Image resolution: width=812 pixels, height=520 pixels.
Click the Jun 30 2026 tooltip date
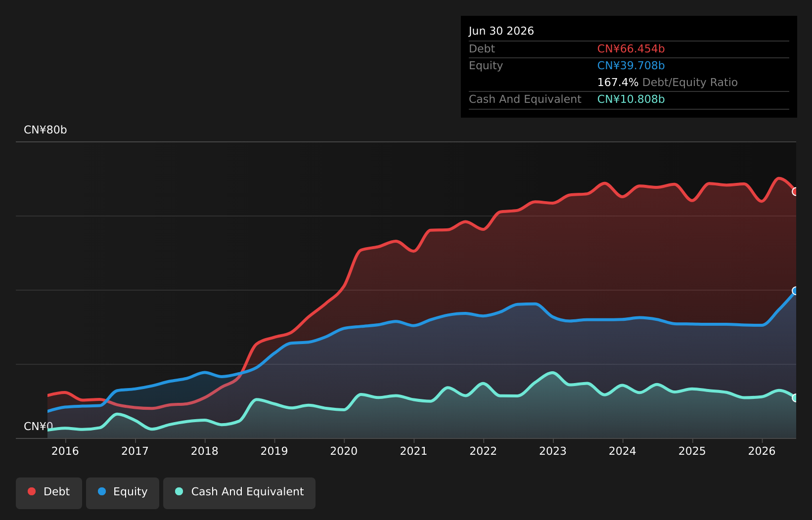pyautogui.click(x=501, y=31)
